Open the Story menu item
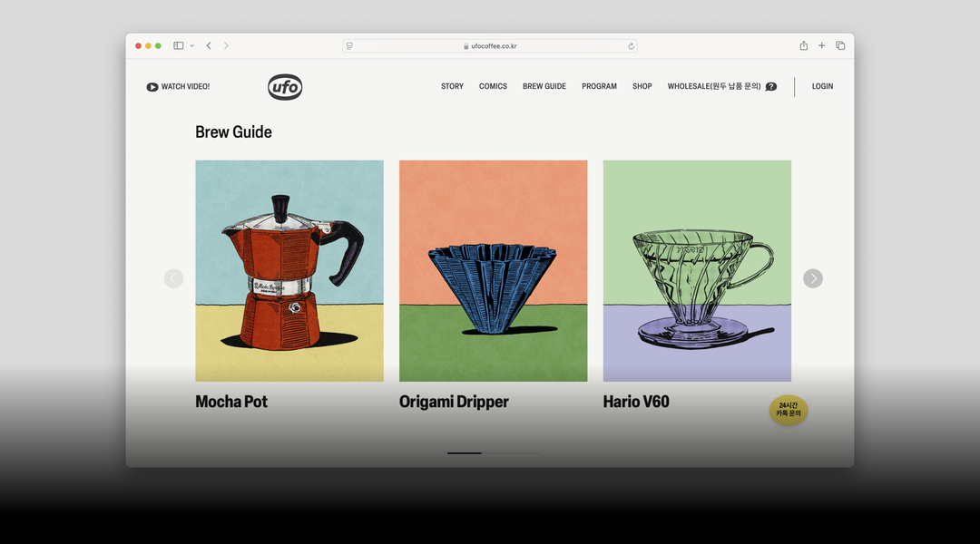Viewport: 980px width, 544px height. click(452, 86)
